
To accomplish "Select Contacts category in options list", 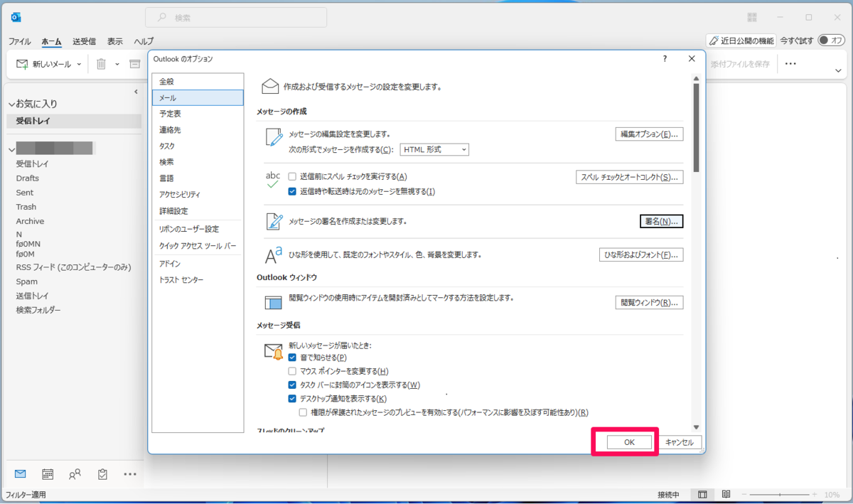I will click(198, 130).
